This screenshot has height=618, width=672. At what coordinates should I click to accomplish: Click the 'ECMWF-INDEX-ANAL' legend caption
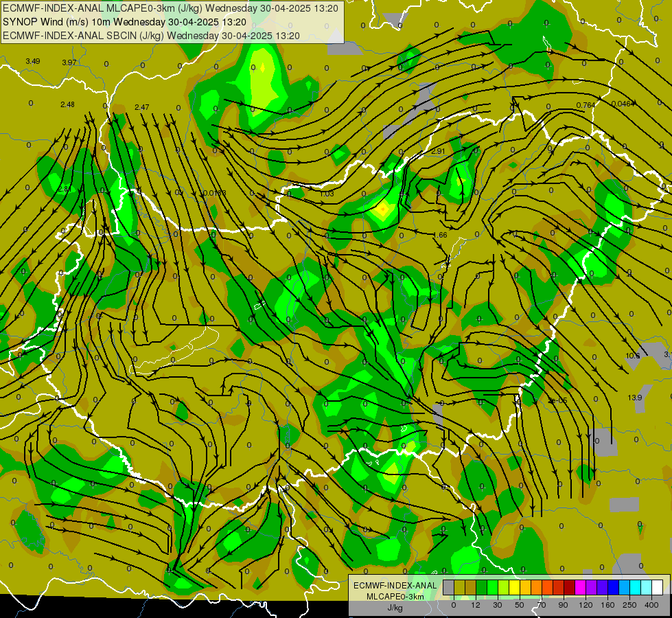coord(395,586)
